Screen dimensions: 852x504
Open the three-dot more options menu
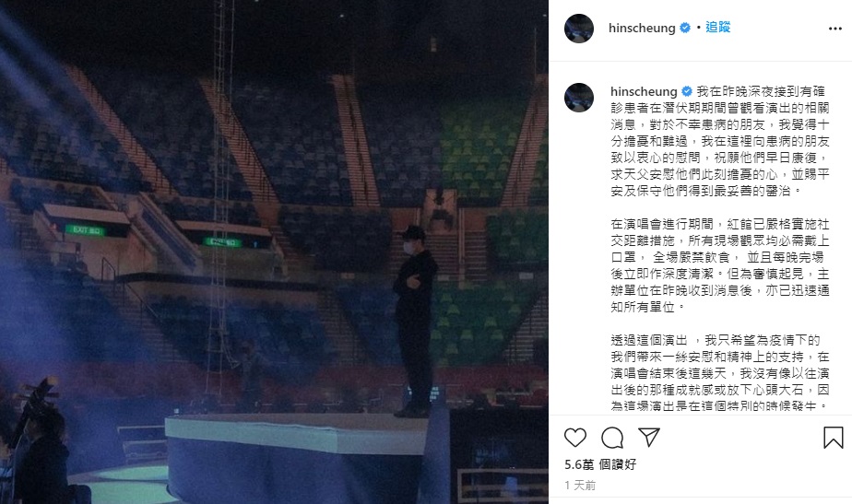(835, 29)
